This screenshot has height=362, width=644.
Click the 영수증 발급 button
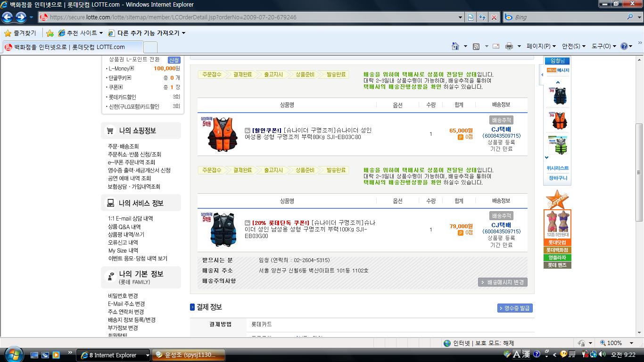click(515, 308)
